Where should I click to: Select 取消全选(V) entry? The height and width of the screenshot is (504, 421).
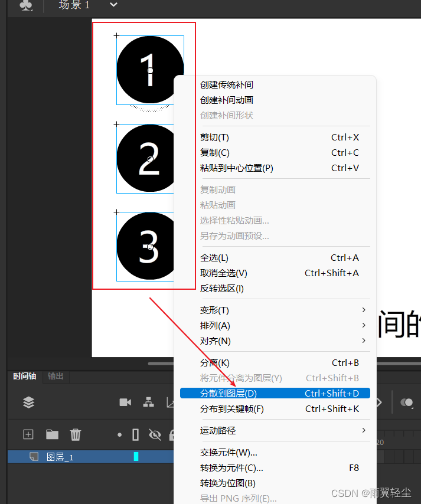pos(275,273)
